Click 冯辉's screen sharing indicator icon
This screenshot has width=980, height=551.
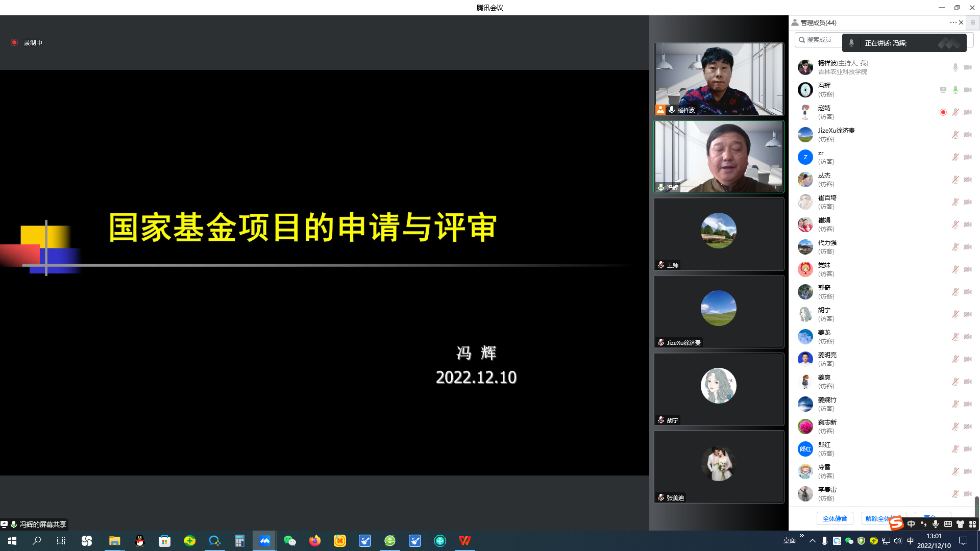[x=943, y=90]
